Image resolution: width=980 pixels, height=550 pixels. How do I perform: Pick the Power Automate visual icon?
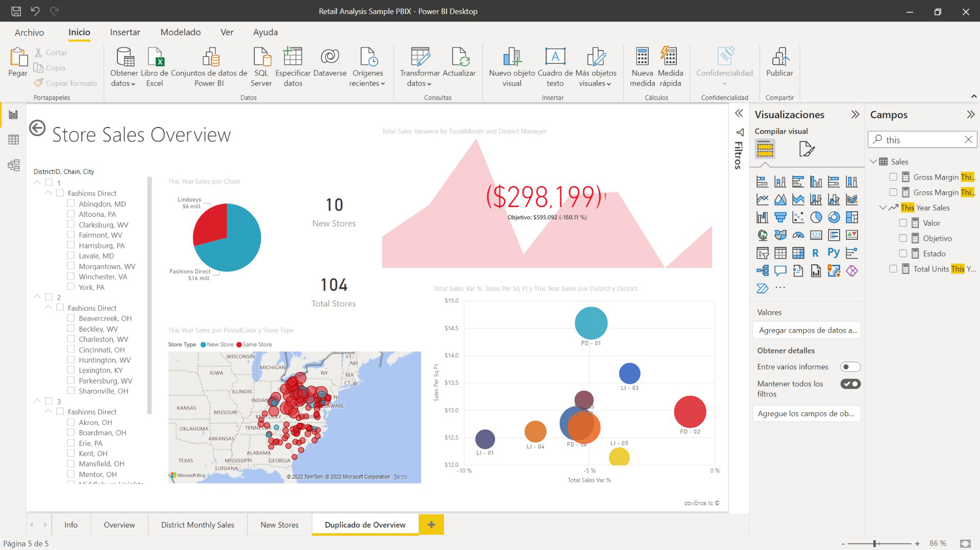(x=763, y=289)
